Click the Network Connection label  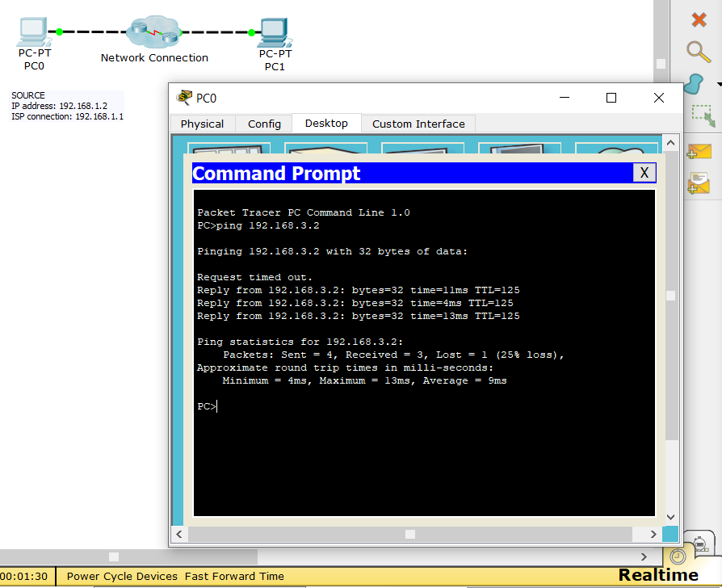click(x=154, y=57)
